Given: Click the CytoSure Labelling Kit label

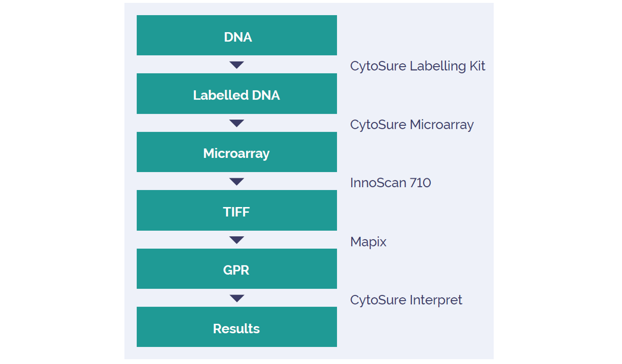Looking at the screenshot, I should [418, 66].
